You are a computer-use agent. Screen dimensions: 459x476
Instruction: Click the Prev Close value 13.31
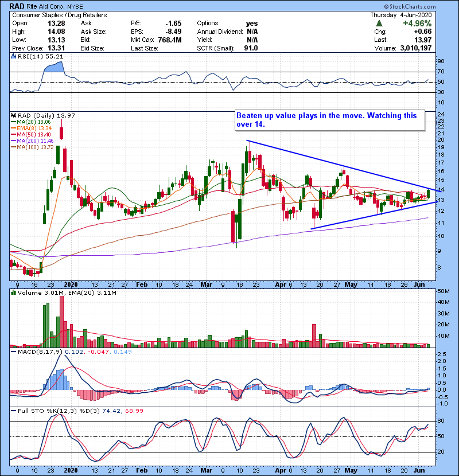click(56, 48)
